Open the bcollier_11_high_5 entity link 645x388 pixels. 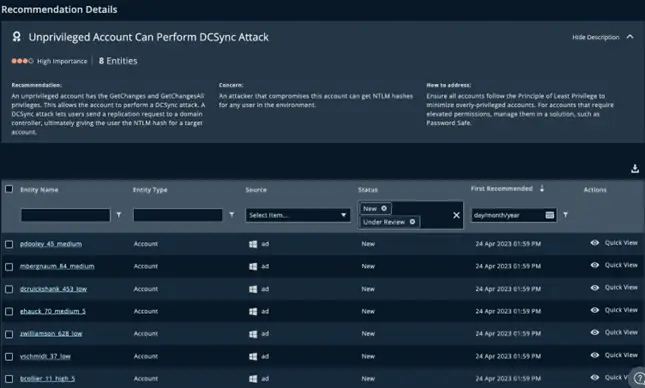[47, 379]
